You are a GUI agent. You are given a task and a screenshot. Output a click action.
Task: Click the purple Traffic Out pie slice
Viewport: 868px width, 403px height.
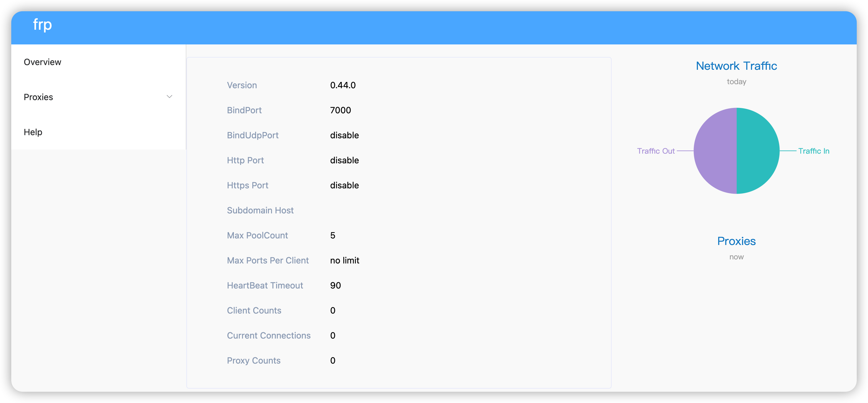715,151
